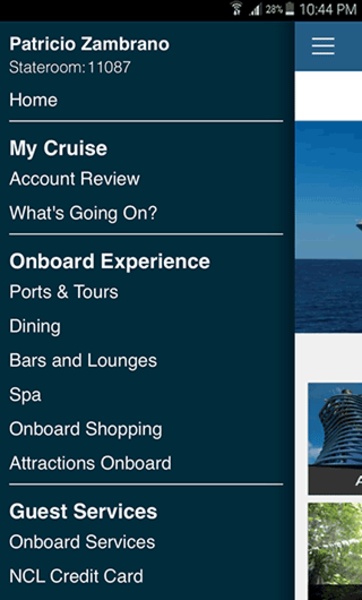Open the green forest thumbnail
This screenshot has width=362, height=600.
point(335,551)
